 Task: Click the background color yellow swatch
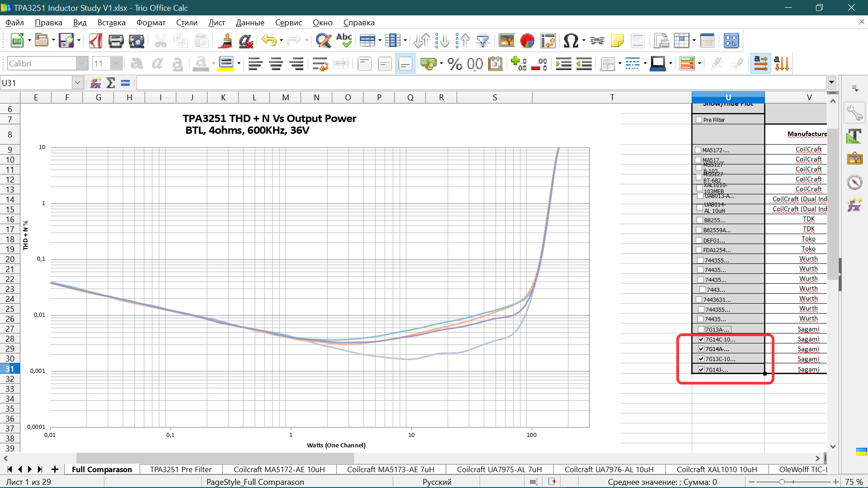click(x=226, y=64)
